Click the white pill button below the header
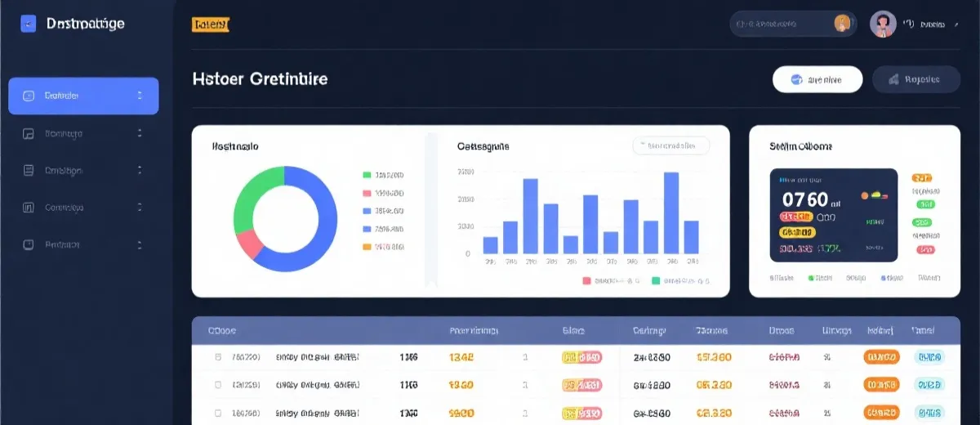Screen dimensions: 980x425 click(817, 79)
